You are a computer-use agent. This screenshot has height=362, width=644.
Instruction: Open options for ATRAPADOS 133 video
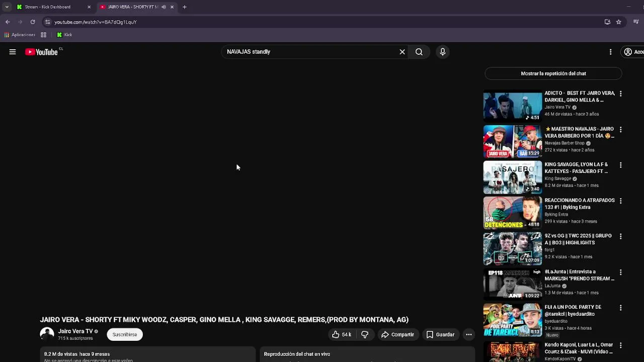[620, 201]
